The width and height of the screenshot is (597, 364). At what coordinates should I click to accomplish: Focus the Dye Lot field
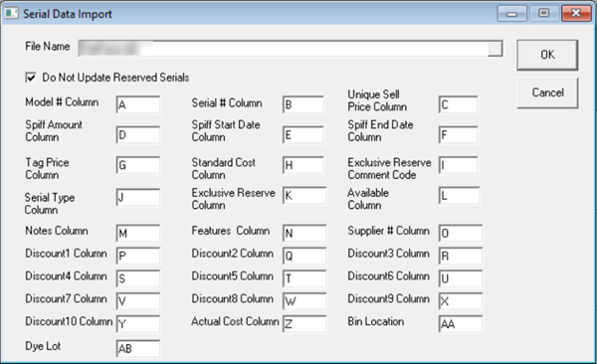coord(138,348)
